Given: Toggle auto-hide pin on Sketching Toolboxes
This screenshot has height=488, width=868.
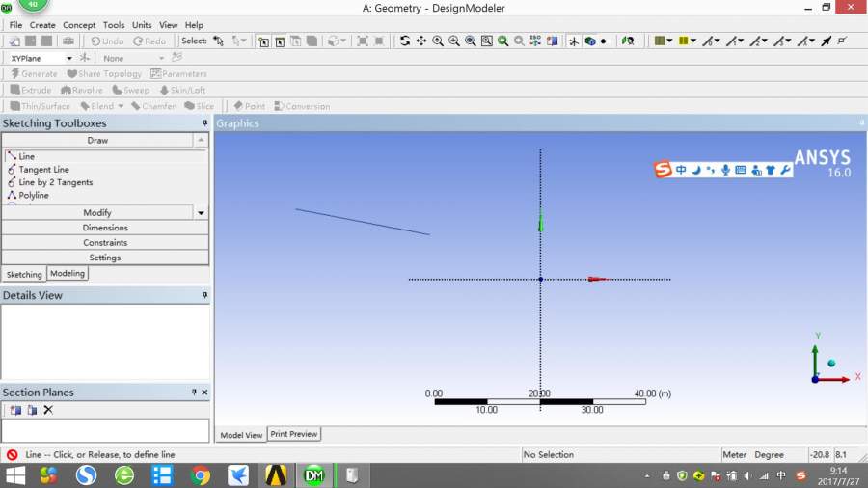Looking at the screenshot, I should click(x=204, y=122).
